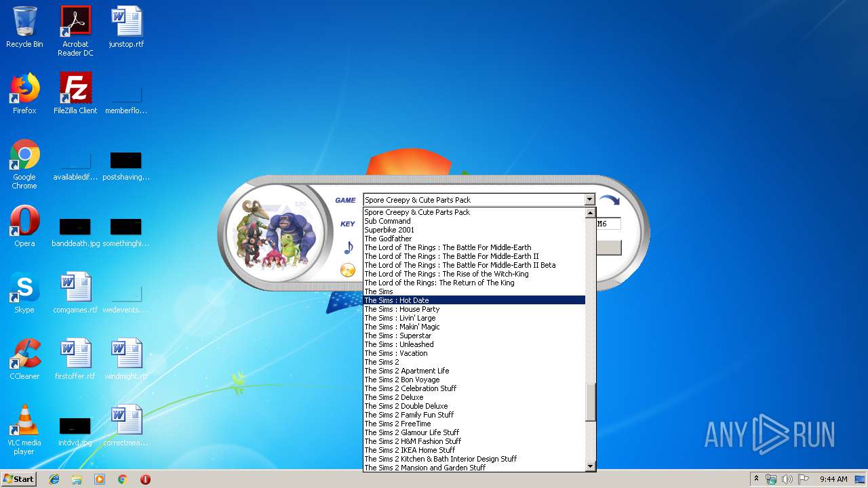Click the Start button
Image resolution: width=868 pixels, height=488 pixels.
pyautogui.click(x=19, y=479)
